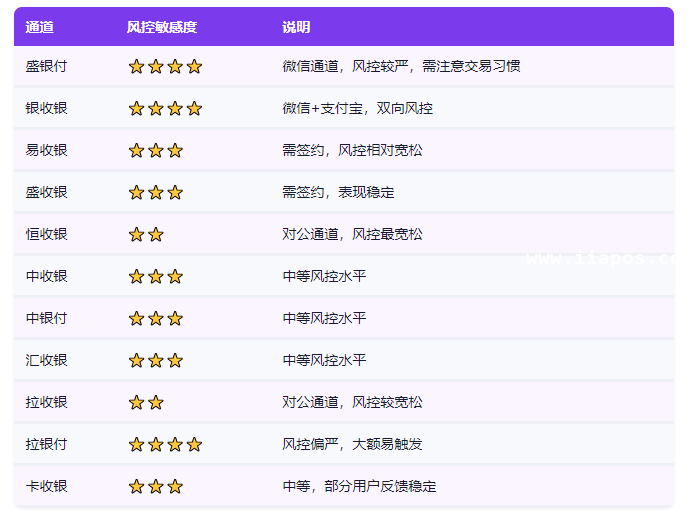Click the 通道 column header

tap(40, 28)
